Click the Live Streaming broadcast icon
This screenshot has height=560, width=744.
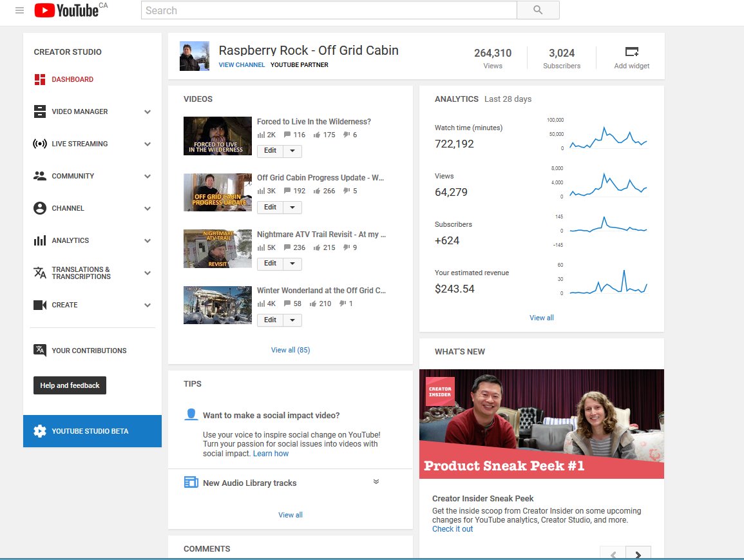[40, 144]
